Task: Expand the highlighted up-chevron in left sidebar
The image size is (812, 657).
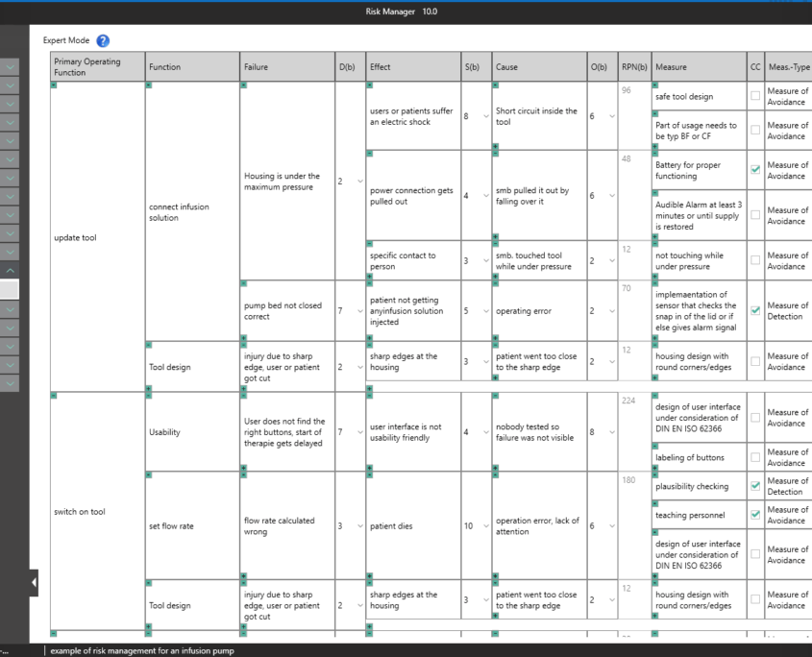Action: click(10, 271)
